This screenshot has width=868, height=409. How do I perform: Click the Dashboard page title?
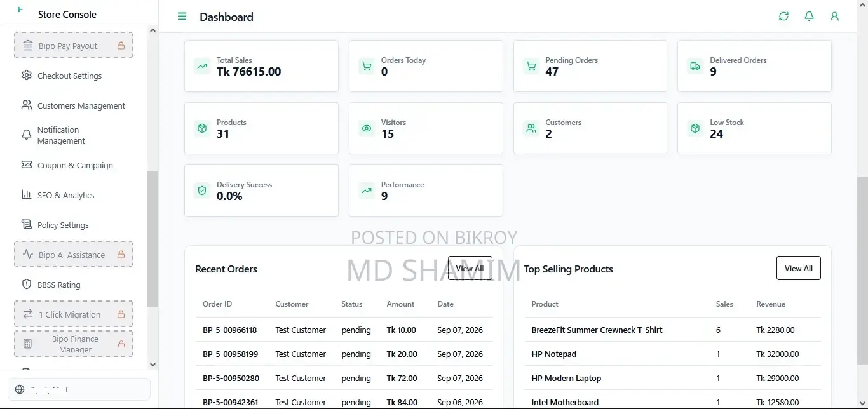point(226,17)
